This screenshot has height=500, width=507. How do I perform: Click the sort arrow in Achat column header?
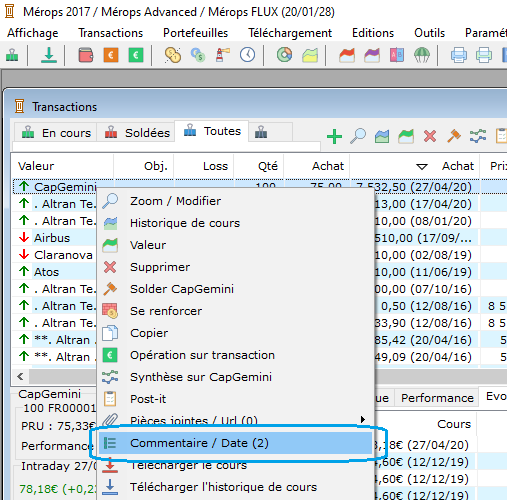click(422, 166)
